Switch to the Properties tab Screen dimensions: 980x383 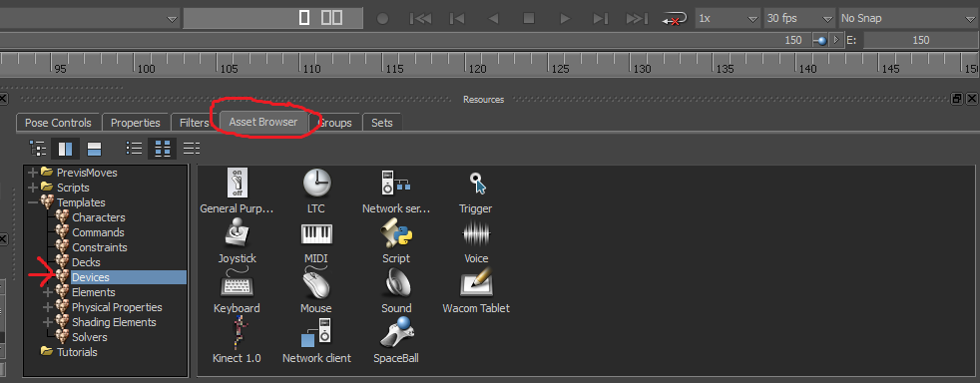[136, 123]
